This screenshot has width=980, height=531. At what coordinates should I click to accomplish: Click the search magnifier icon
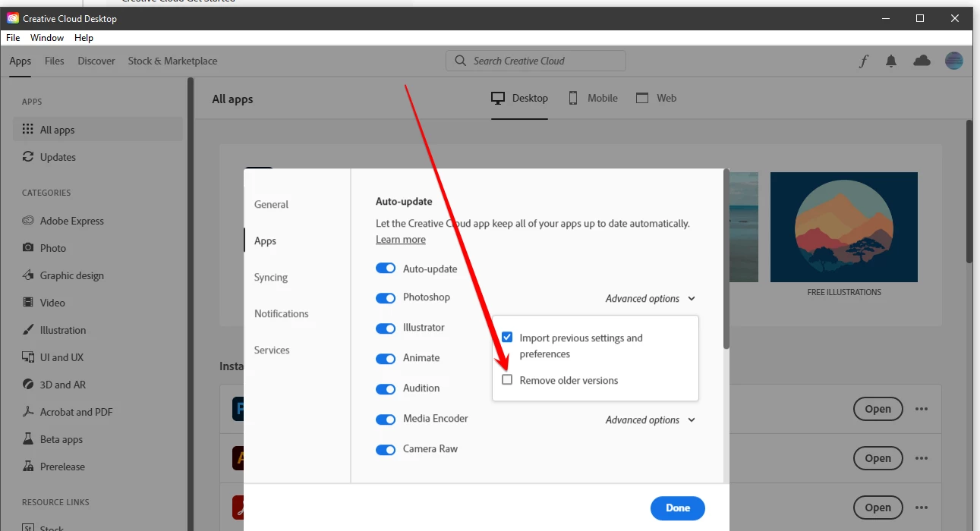point(460,61)
